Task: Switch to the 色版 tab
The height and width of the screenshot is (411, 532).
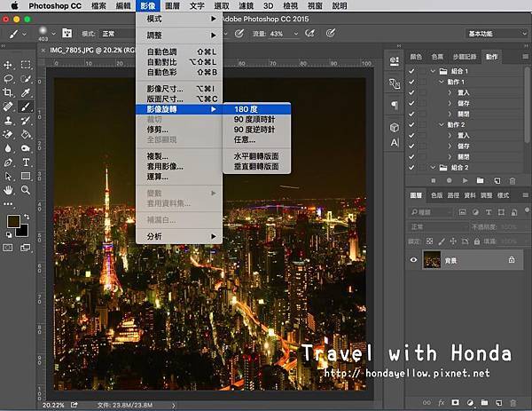Action: (x=436, y=195)
